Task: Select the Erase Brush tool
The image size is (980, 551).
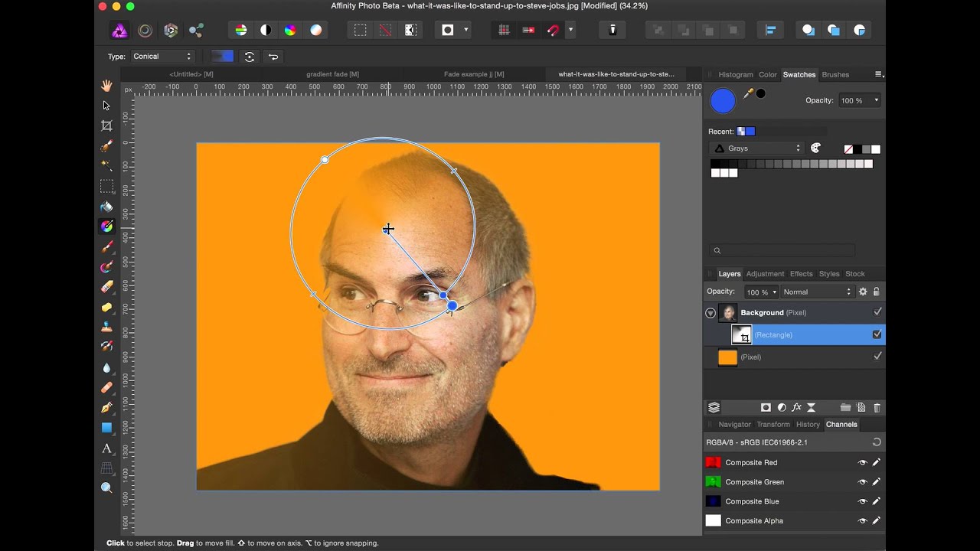Action: 106,287
